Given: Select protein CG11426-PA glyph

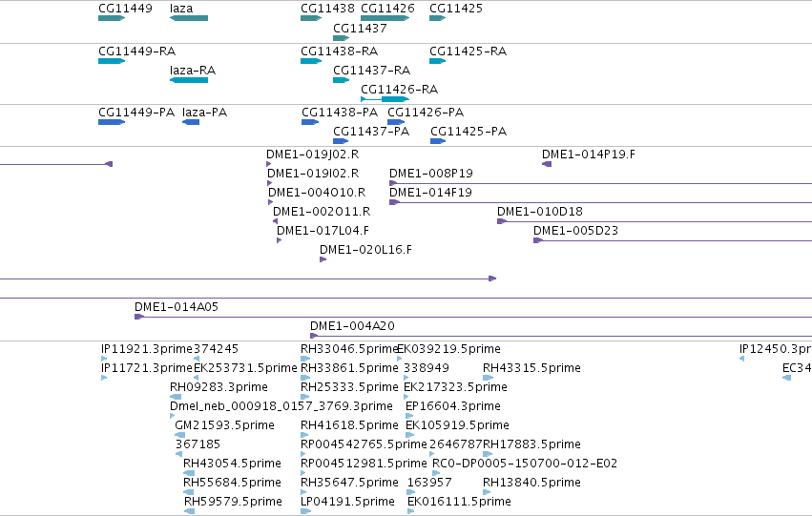Looking at the screenshot, I should pyautogui.click(x=396, y=122).
